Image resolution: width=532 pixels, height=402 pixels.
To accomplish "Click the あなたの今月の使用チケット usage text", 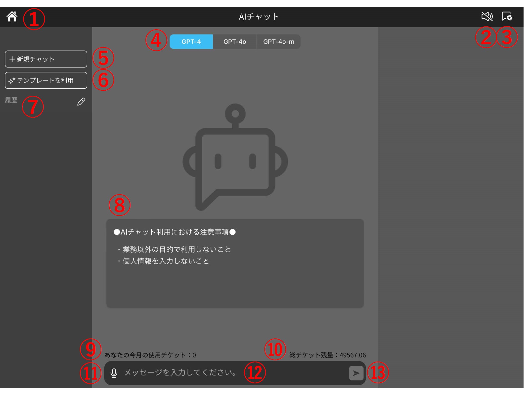I will [x=150, y=355].
